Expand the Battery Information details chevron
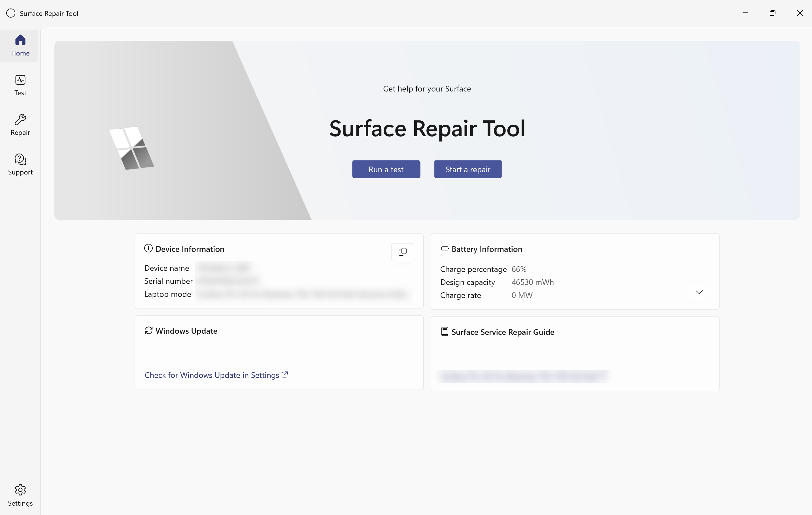Viewport: 812px width, 515px height. point(699,292)
